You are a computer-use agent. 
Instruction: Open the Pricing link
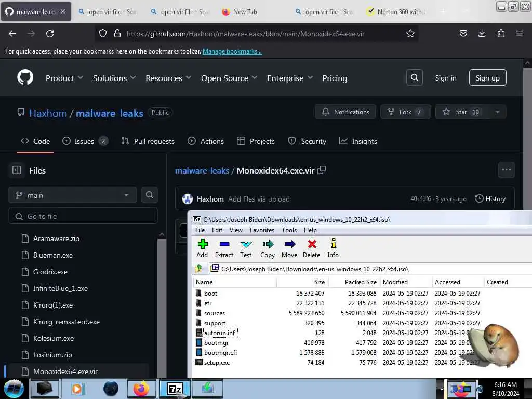[335, 78]
